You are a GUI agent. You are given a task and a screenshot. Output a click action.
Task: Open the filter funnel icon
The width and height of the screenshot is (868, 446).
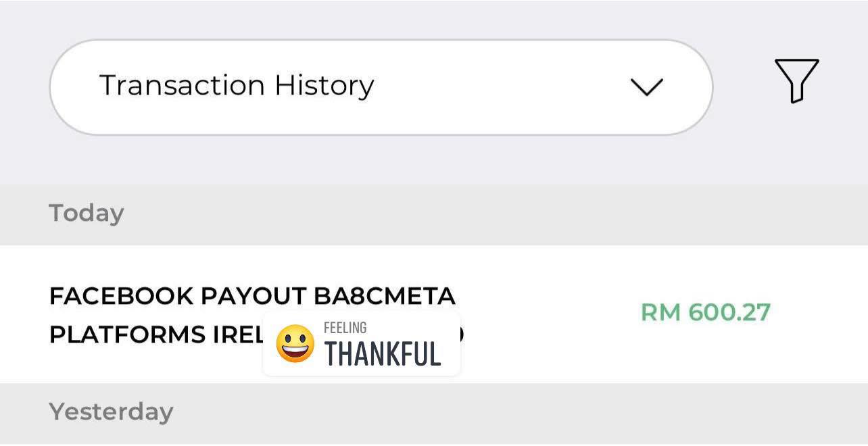pos(796,80)
